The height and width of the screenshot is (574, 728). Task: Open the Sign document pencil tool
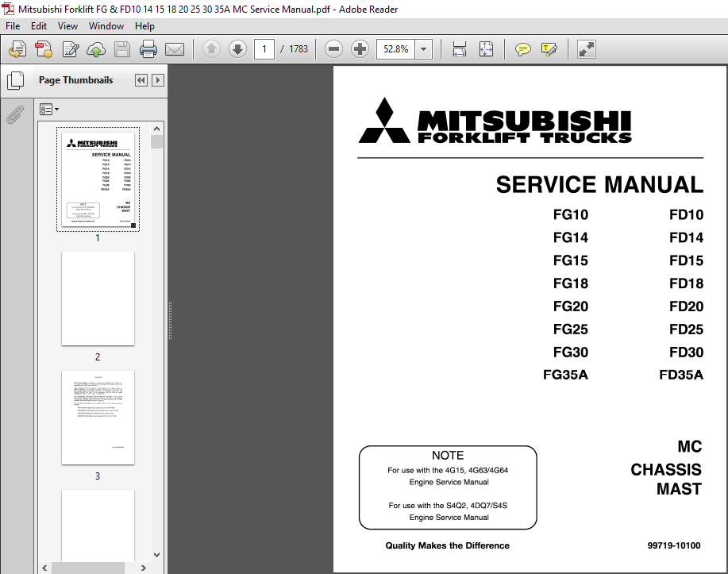coord(70,49)
